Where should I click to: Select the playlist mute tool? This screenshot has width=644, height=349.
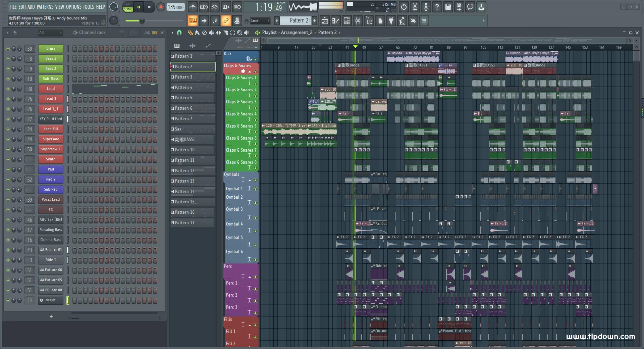(x=211, y=33)
